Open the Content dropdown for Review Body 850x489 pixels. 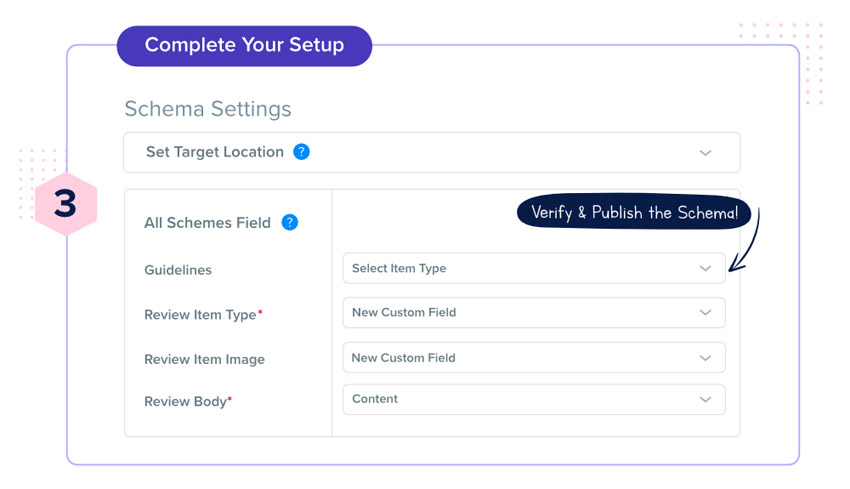coord(534,400)
